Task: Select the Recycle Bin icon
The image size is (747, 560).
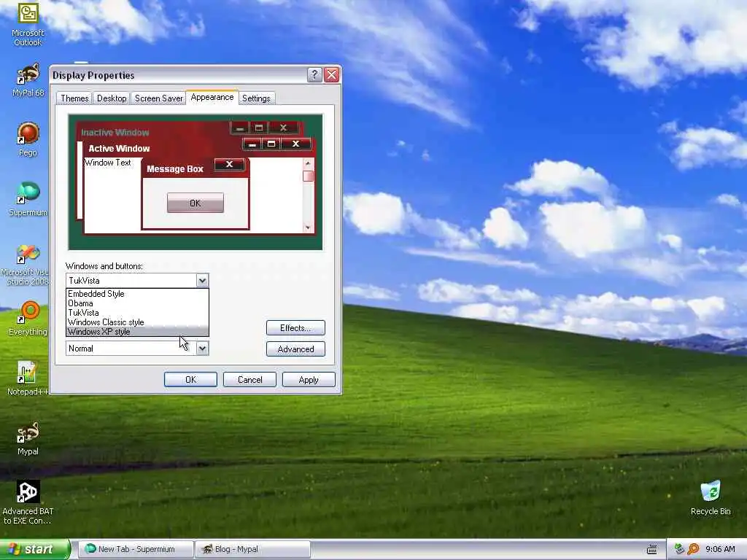Action: coord(711,498)
